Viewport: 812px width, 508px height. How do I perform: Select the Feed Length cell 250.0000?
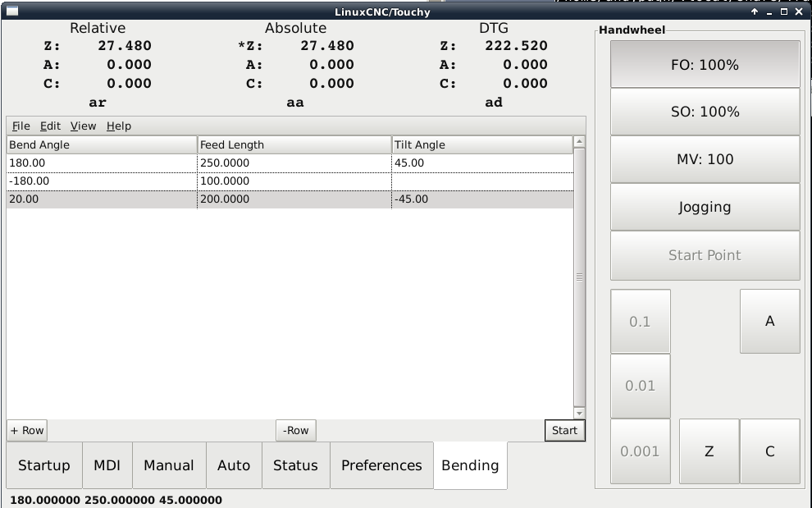(x=294, y=162)
